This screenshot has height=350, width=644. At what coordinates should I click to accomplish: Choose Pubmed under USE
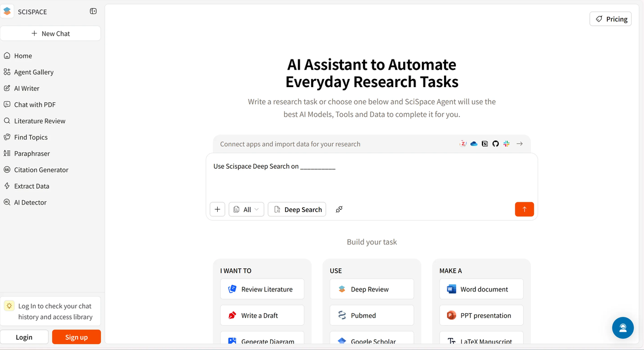click(x=372, y=315)
